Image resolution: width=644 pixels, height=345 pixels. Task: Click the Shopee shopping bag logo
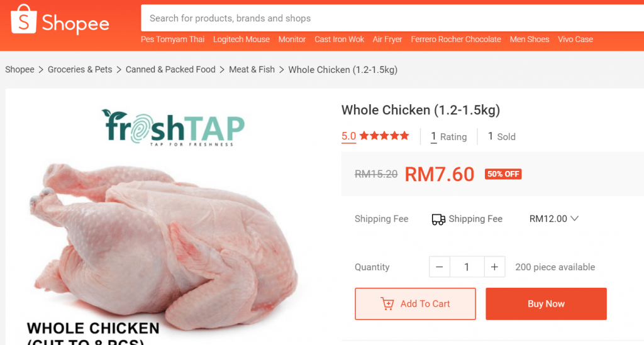[x=23, y=19]
